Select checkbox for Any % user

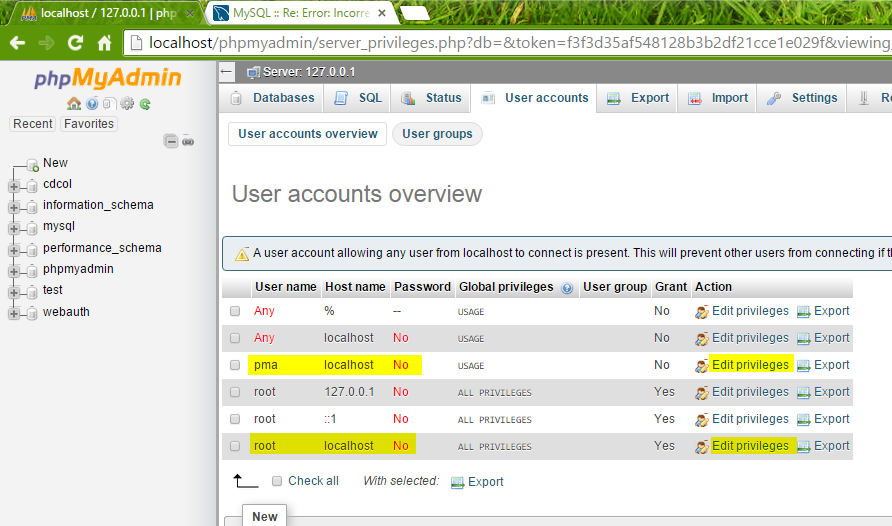click(235, 311)
